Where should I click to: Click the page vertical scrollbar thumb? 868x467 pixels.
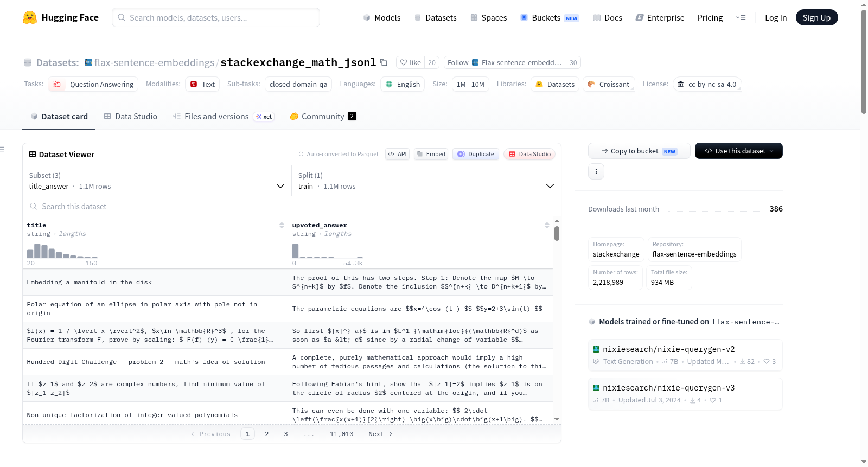[864, 61]
